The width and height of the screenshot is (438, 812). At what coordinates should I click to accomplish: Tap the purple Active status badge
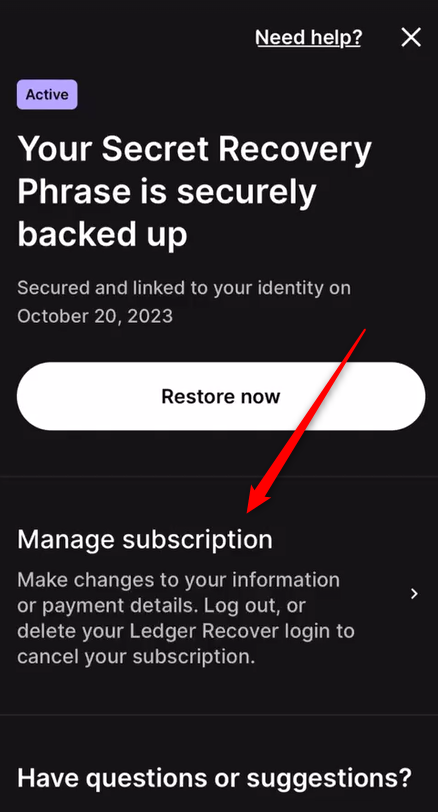click(47, 95)
